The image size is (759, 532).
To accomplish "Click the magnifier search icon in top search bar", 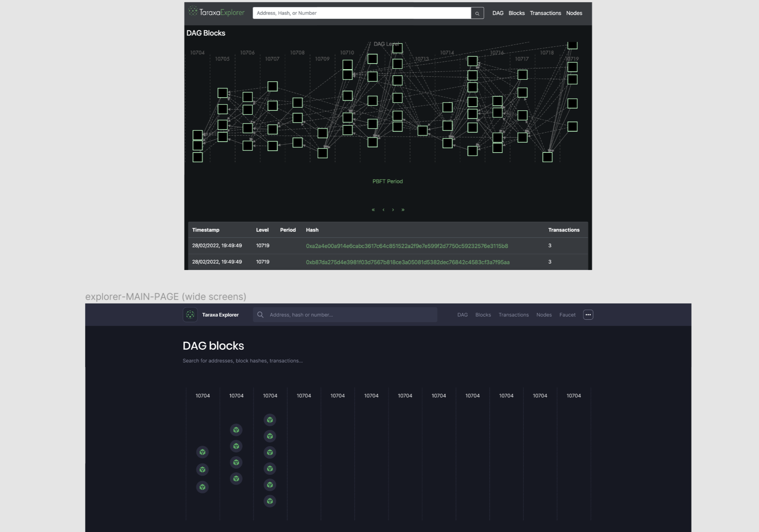I will click(x=477, y=13).
